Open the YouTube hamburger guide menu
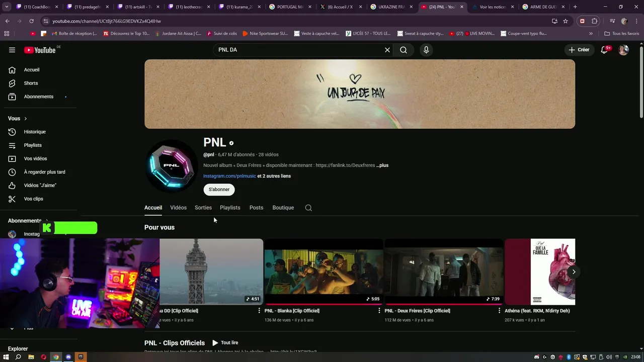 [12, 50]
